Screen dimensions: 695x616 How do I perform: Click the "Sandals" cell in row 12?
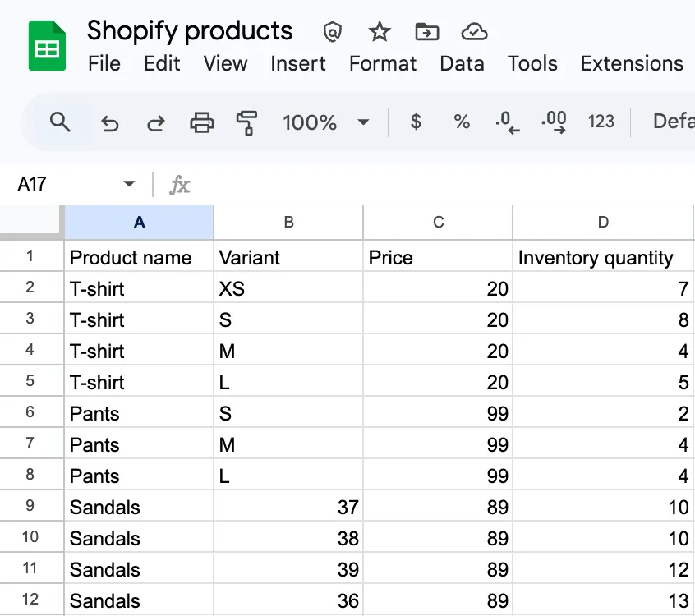point(139,600)
